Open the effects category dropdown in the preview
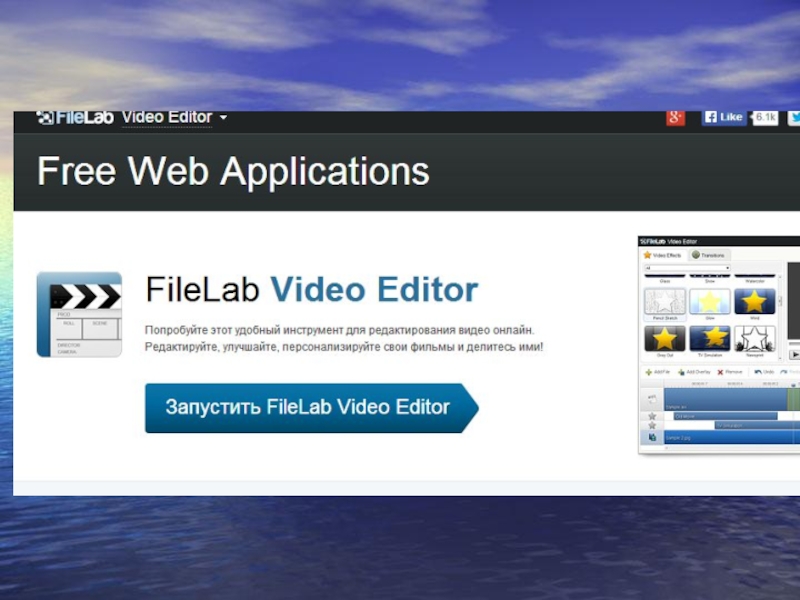The height and width of the screenshot is (600, 800). [687, 268]
